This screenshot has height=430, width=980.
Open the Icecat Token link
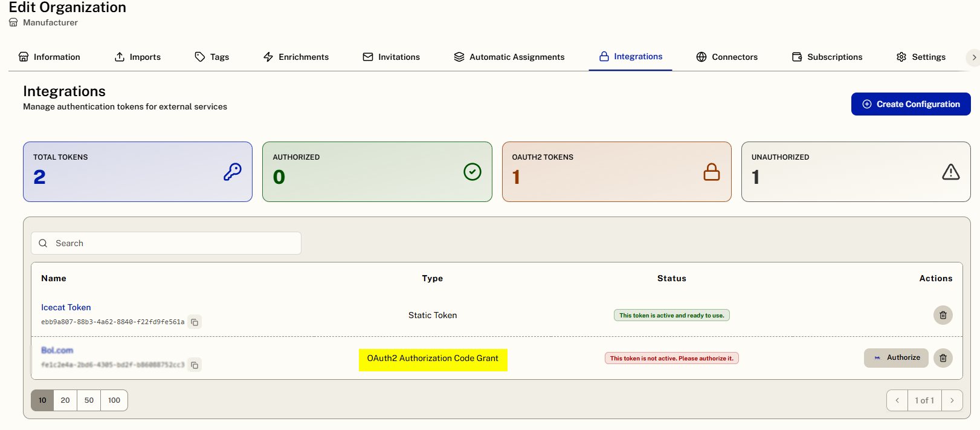pyautogui.click(x=66, y=307)
